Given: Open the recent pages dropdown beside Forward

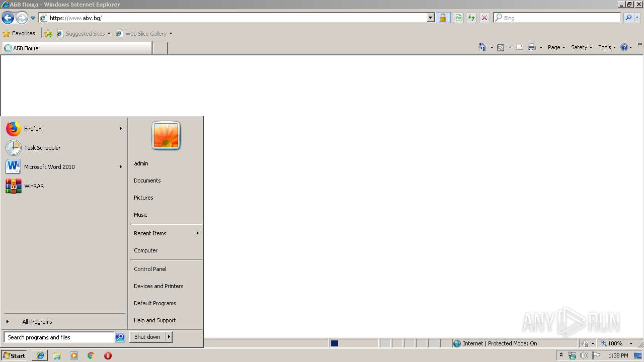Looking at the screenshot, I should tap(33, 18).
